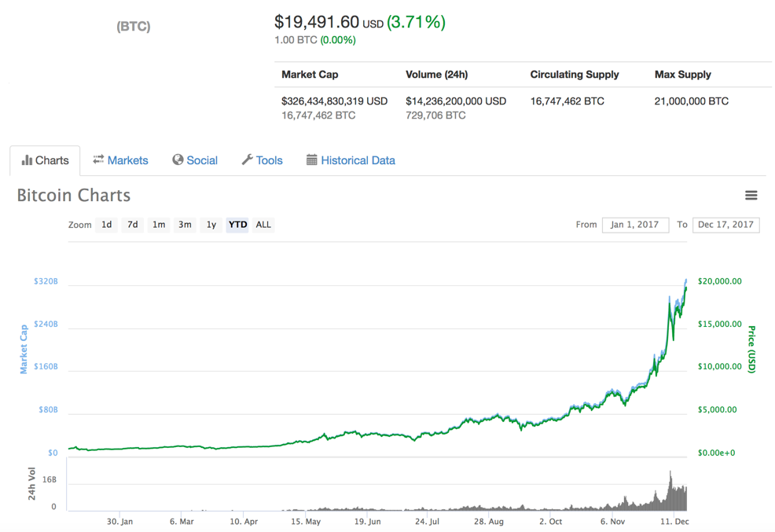Select the 1m zoom range
775x532 pixels.
(x=159, y=225)
